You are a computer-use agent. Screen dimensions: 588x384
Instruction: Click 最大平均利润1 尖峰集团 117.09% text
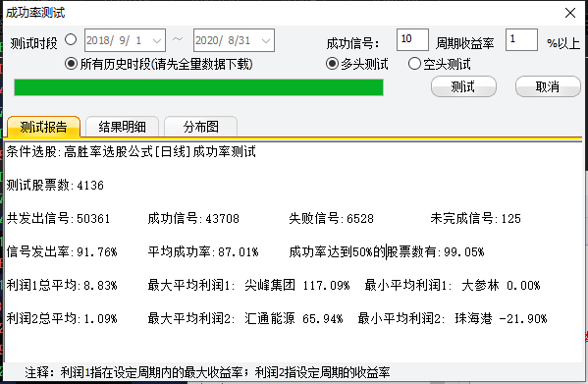[248, 285]
